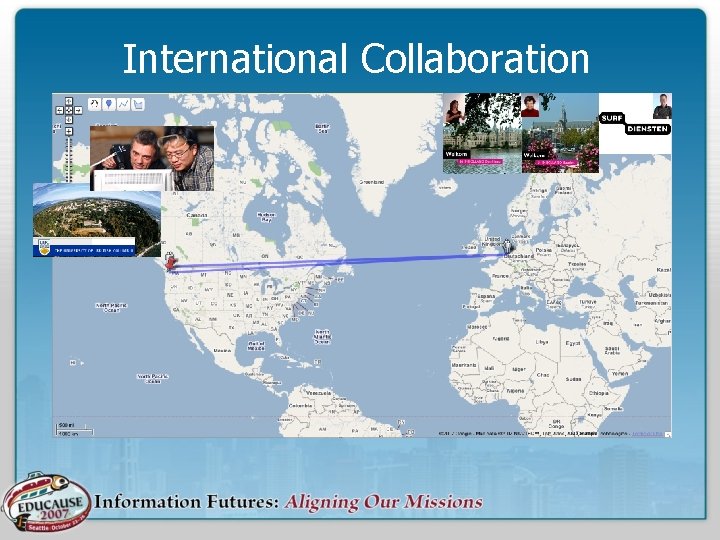This screenshot has height=540, width=720.
Task: Open the University of British Columbia aerial image
Action: 97,219
